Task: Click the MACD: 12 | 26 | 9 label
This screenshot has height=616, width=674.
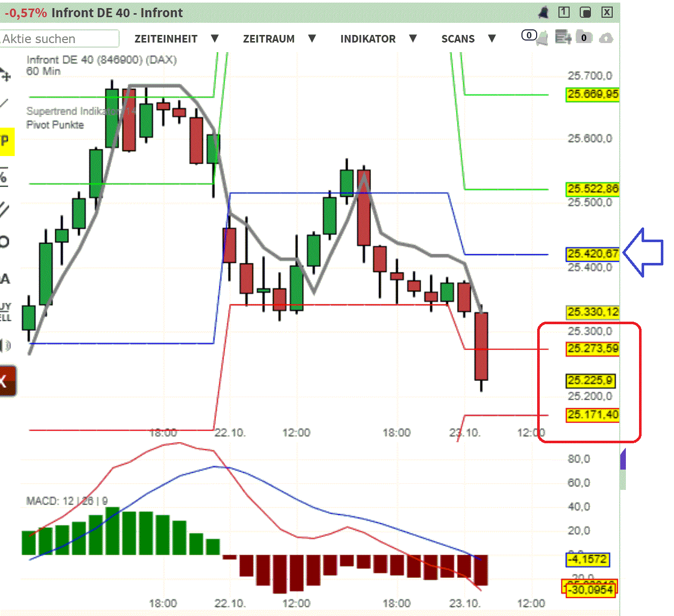Action: pyautogui.click(x=67, y=501)
